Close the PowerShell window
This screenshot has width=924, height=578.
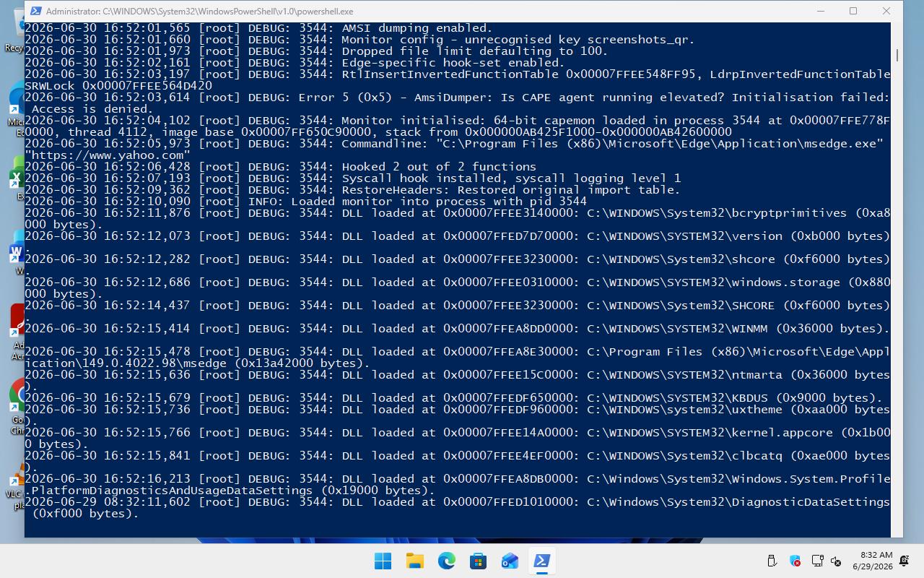886,11
